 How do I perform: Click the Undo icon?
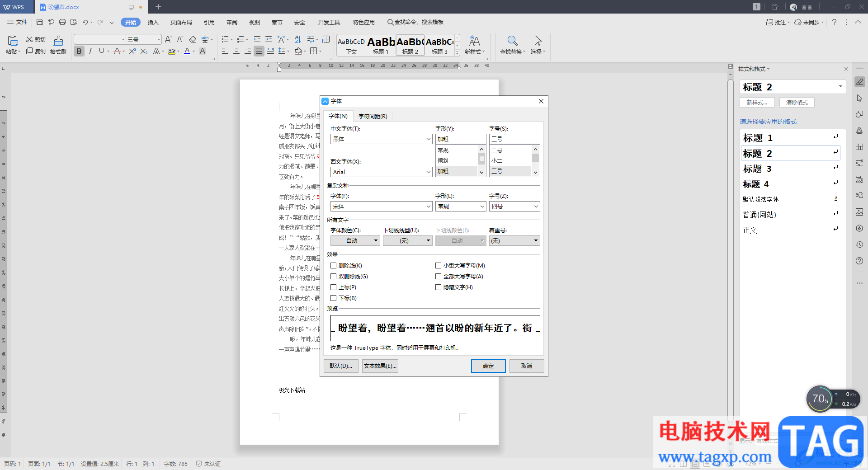85,22
